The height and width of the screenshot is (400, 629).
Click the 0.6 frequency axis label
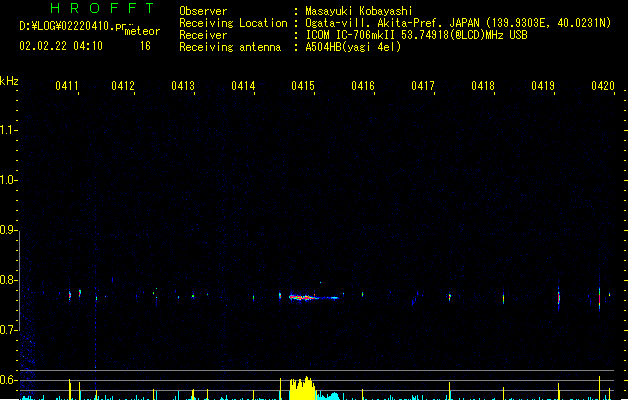pos(7,380)
